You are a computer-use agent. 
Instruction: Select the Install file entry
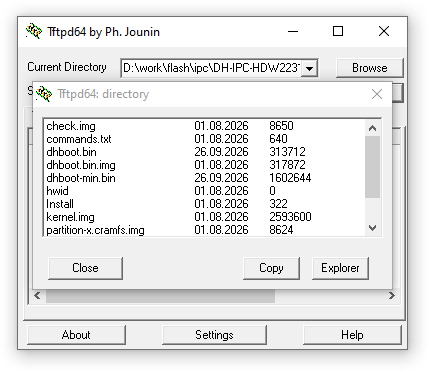click(x=204, y=204)
